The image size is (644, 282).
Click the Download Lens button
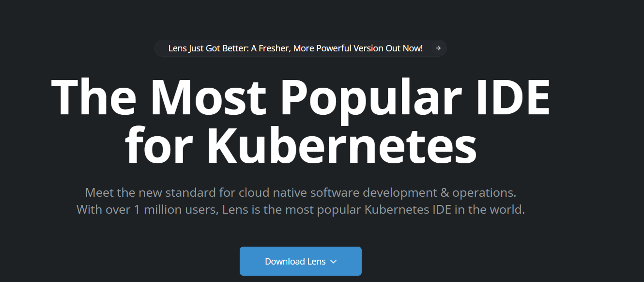(x=301, y=261)
